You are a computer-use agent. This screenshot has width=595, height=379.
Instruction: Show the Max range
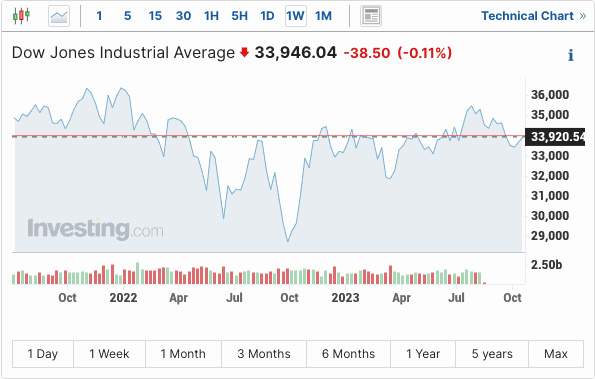pos(556,354)
